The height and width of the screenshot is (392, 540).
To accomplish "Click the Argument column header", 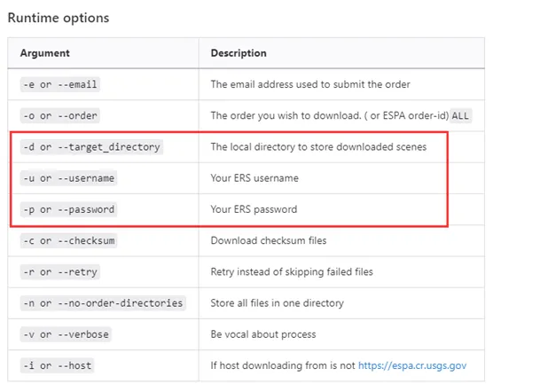I will [x=44, y=53].
